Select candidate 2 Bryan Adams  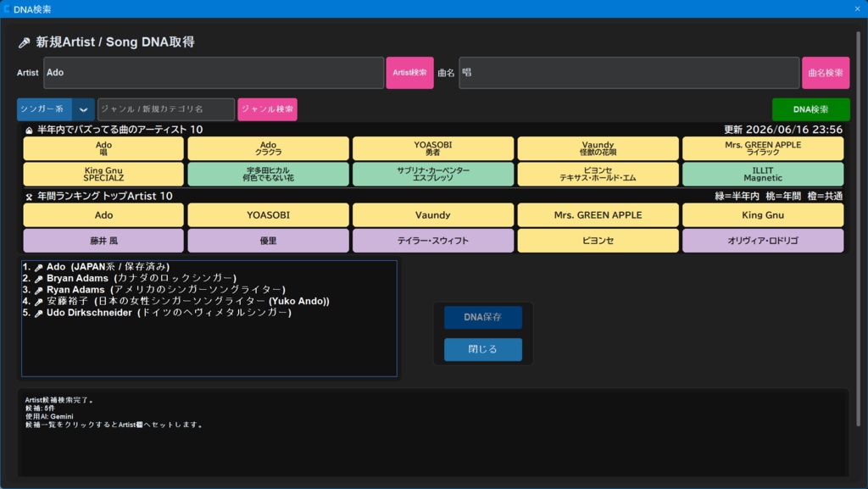point(130,278)
